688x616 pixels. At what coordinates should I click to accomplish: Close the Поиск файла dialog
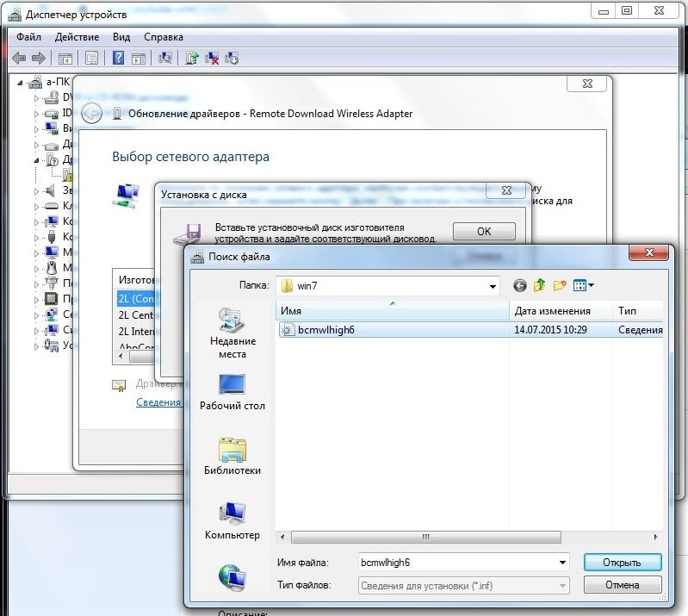pos(650,252)
